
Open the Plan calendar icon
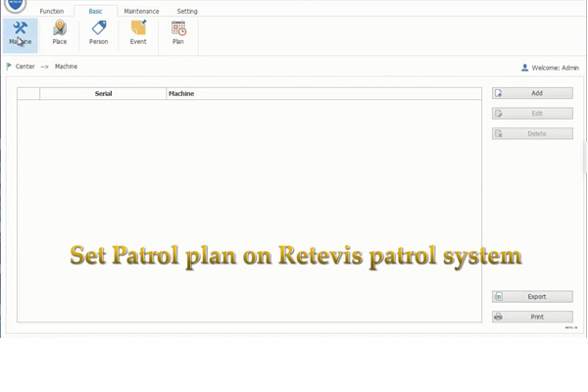point(178,27)
